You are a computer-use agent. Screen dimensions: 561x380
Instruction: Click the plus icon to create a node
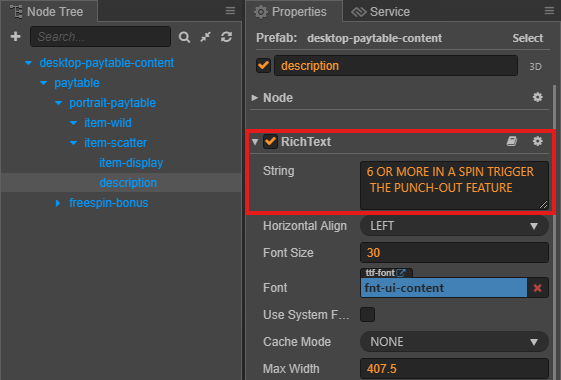[15, 36]
